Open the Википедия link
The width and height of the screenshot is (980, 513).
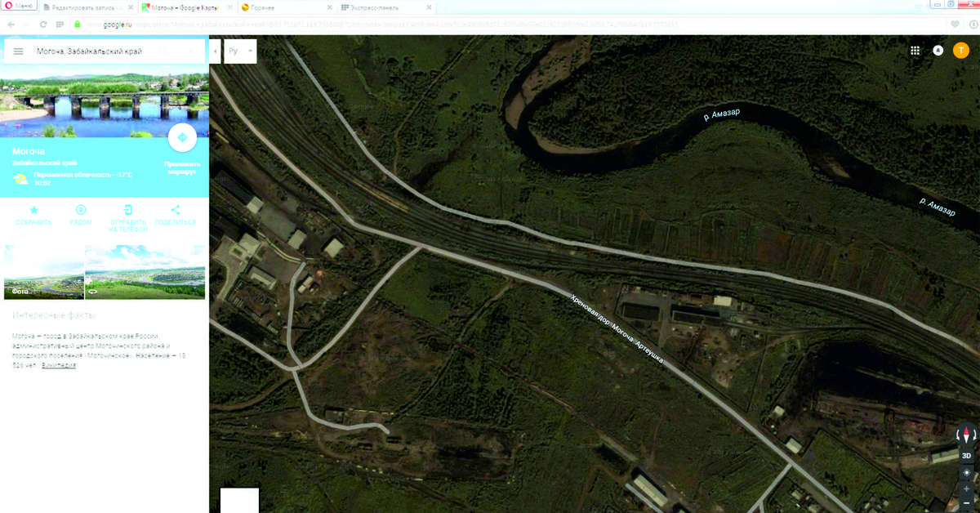click(59, 364)
